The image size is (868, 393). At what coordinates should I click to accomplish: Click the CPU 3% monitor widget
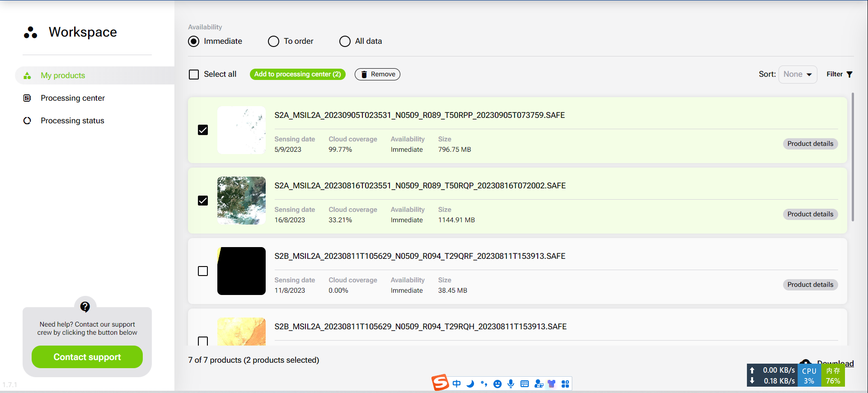tap(809, 375)
